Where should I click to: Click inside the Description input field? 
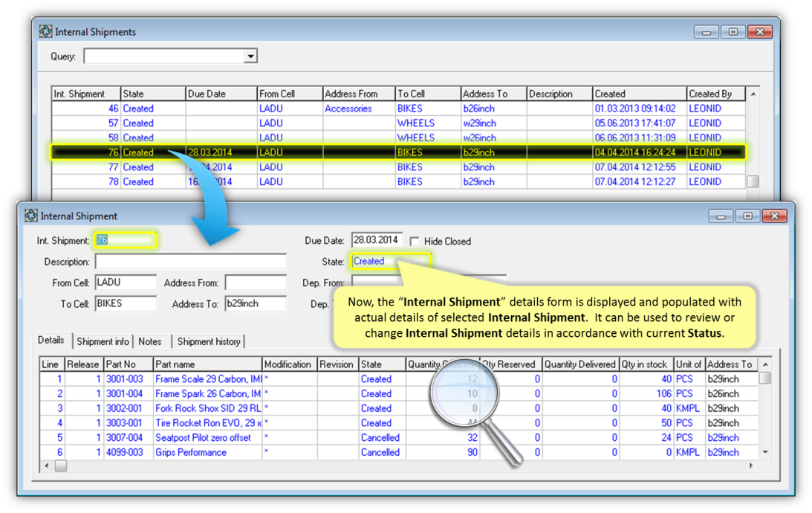coord(189,261)
